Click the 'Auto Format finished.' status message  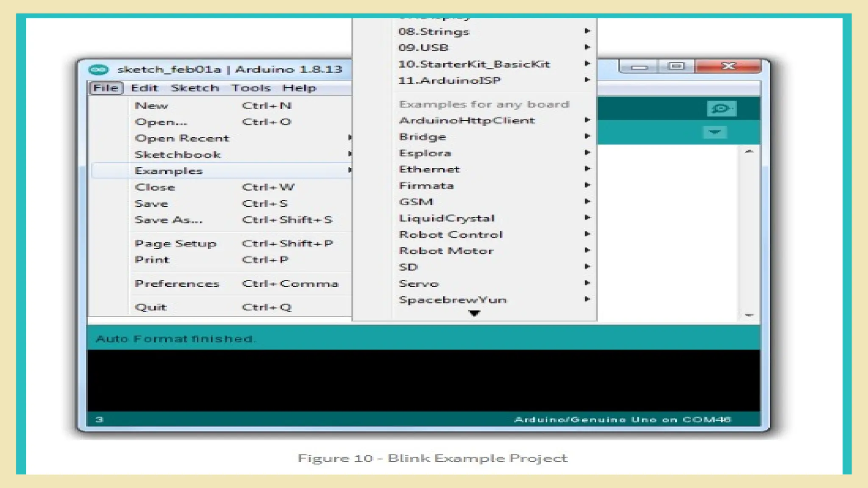[x=175, y=339]
